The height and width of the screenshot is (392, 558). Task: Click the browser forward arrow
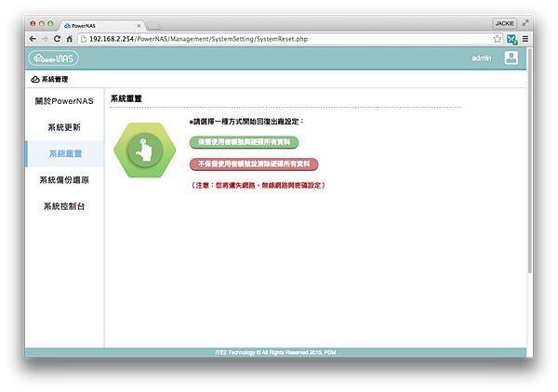45,39
